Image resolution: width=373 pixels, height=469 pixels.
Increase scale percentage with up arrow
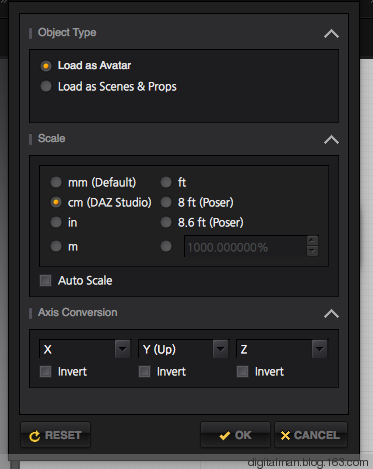tap(312, 240)
